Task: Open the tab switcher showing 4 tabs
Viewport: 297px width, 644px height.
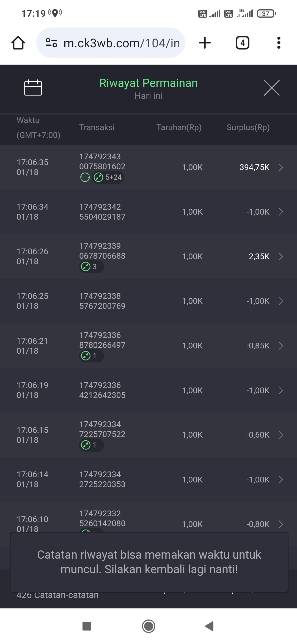Action: point(242,43)
